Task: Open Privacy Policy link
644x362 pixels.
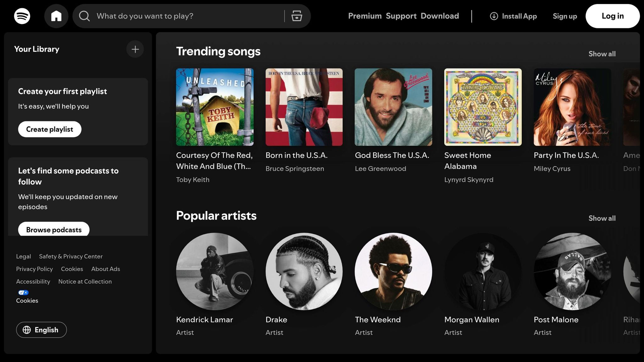Action: coord(35,269)
